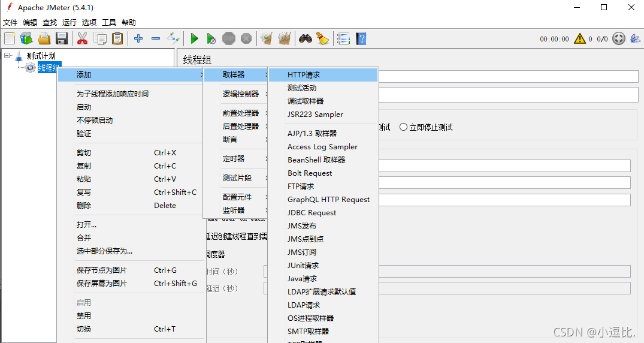Open the 文件 menu
644x343 pixels.
(x=10, y=23)
